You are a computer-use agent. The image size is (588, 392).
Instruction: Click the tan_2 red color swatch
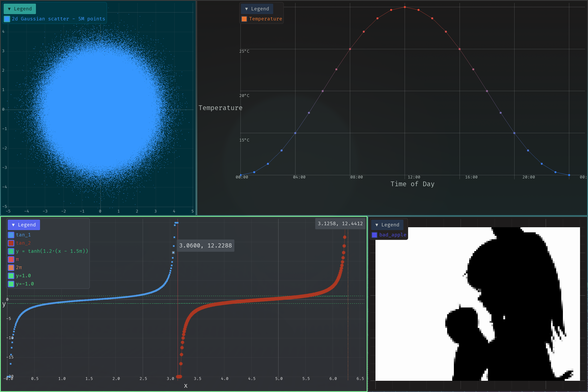click(x=11, y=243)
